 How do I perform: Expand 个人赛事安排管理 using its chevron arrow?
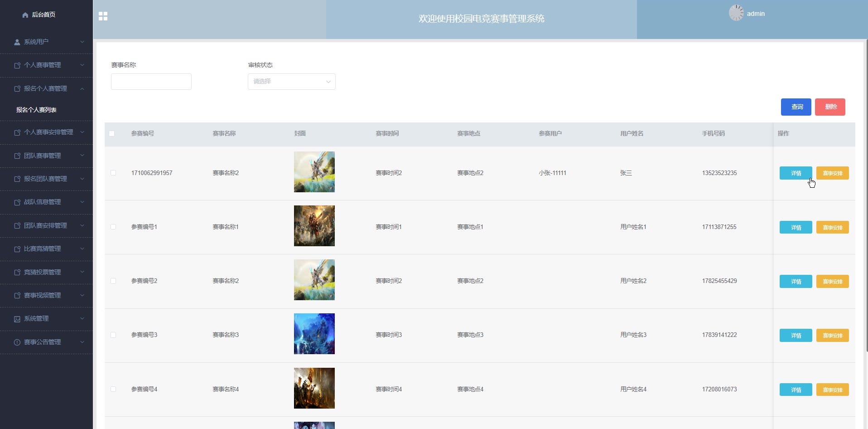[x=82, y=132]
